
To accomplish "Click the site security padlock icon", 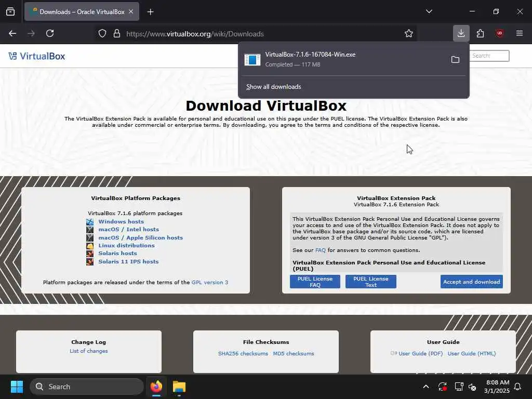I will tap(117, 34).
